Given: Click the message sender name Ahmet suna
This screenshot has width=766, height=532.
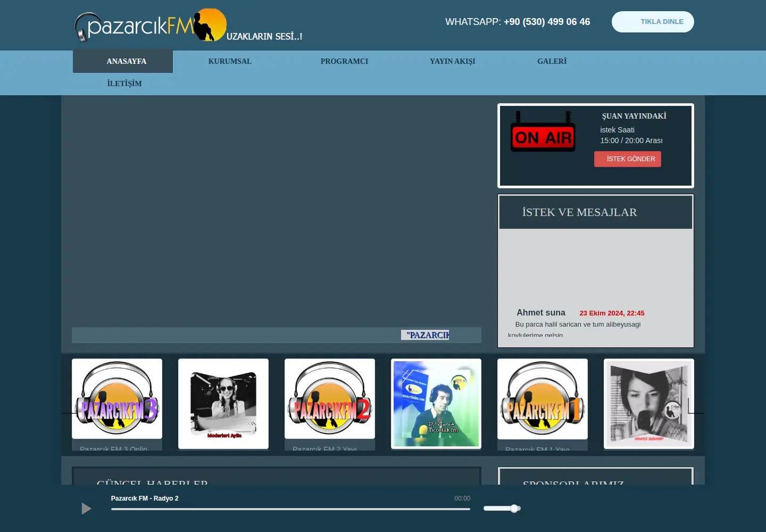Looking at the screenshot, I should [541, 313].
